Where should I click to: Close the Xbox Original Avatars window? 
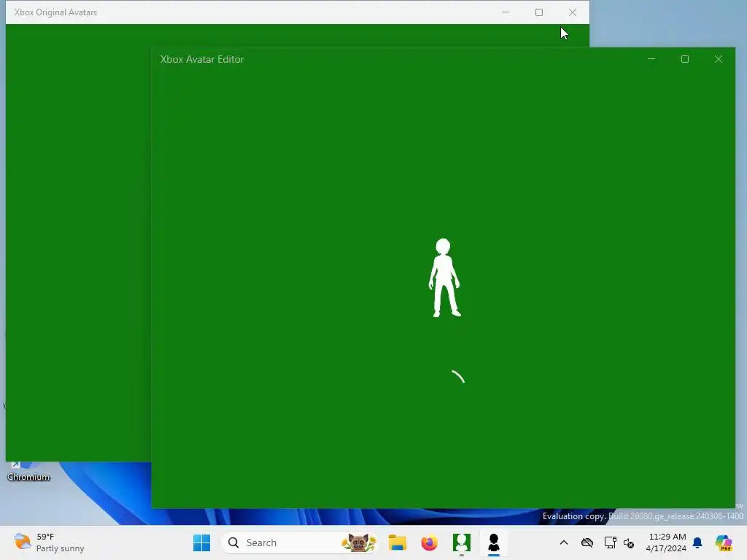pyautogui.click(x=573, y=12)
